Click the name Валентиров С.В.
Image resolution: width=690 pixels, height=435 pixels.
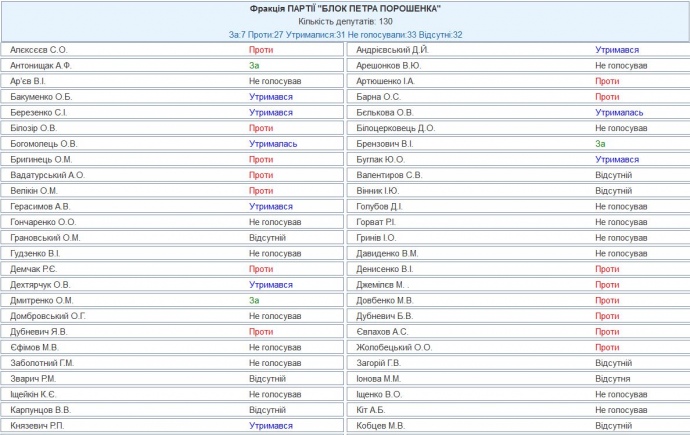pos(390,175)
